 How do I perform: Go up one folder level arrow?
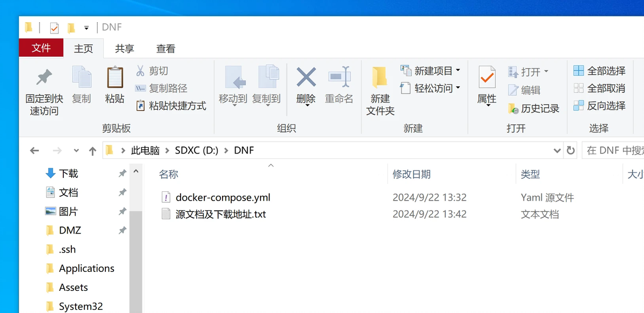93,151
